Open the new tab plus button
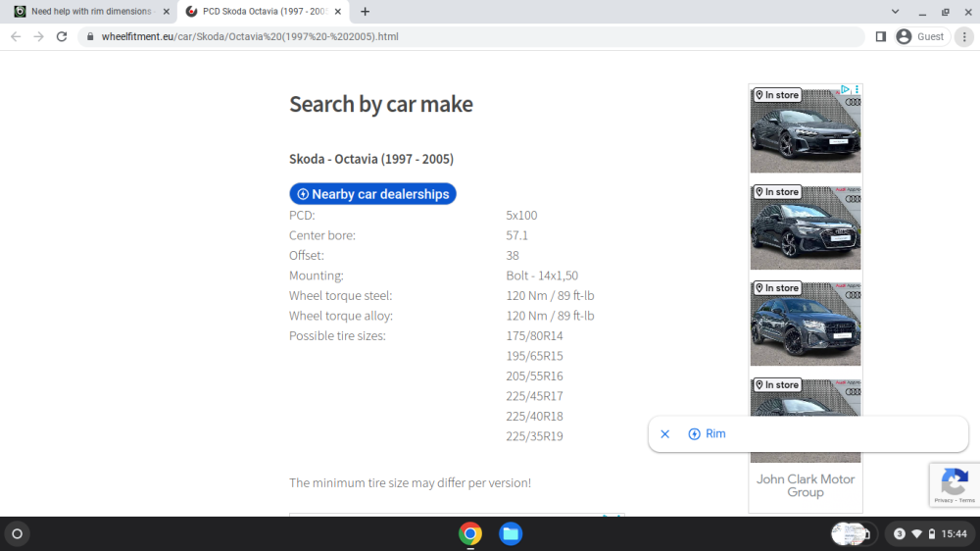This screenshot has width=980, height=551. pos(365,11)
